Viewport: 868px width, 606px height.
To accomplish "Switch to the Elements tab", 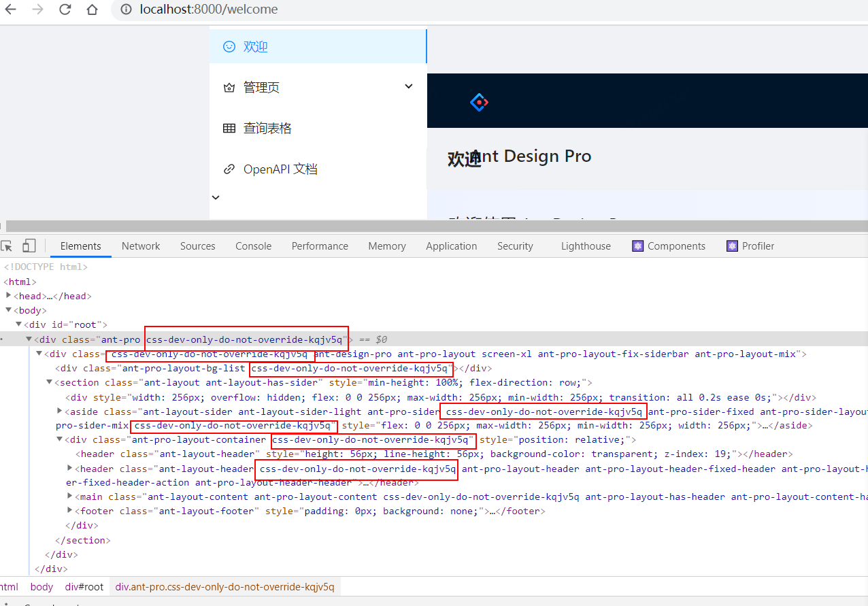I will [x=81, y=246].
